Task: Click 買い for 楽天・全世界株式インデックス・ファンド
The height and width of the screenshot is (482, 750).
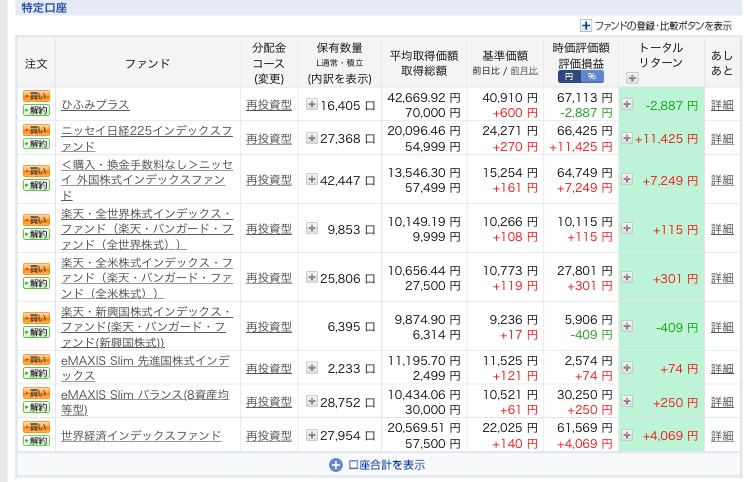Action: [x=36, y=220]
